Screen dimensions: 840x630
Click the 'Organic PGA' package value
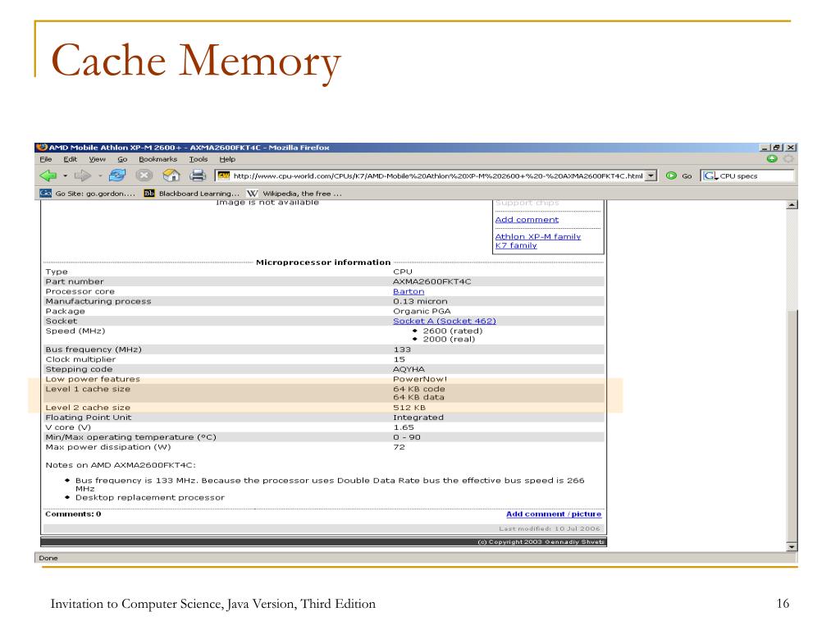pos(422,311)
